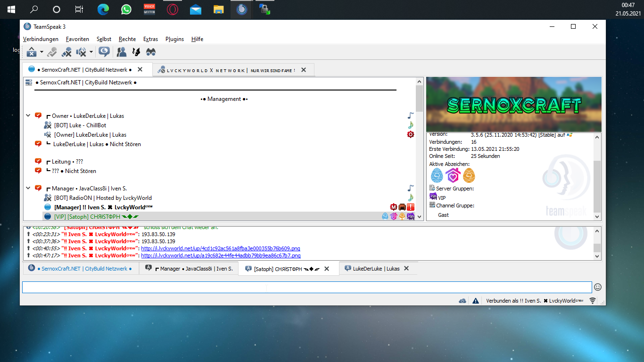Click into the chat message input field

click(x=306, y=287)
